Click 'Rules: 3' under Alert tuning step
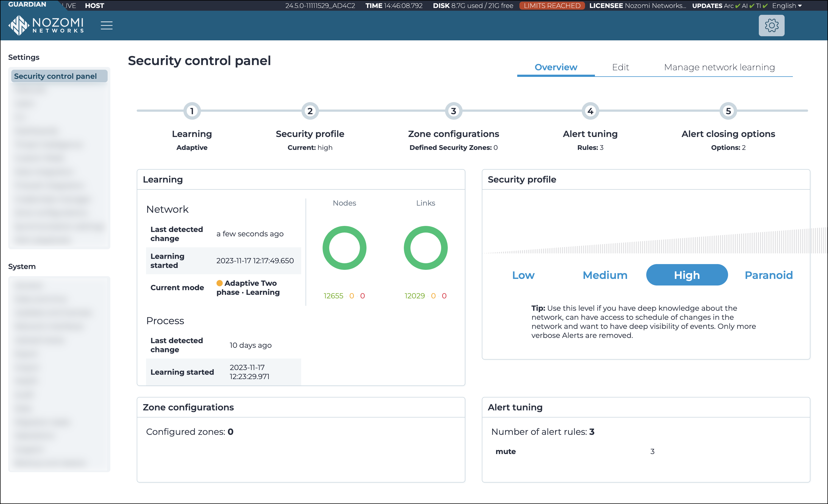The image size is (828, 504). [590, 147]
